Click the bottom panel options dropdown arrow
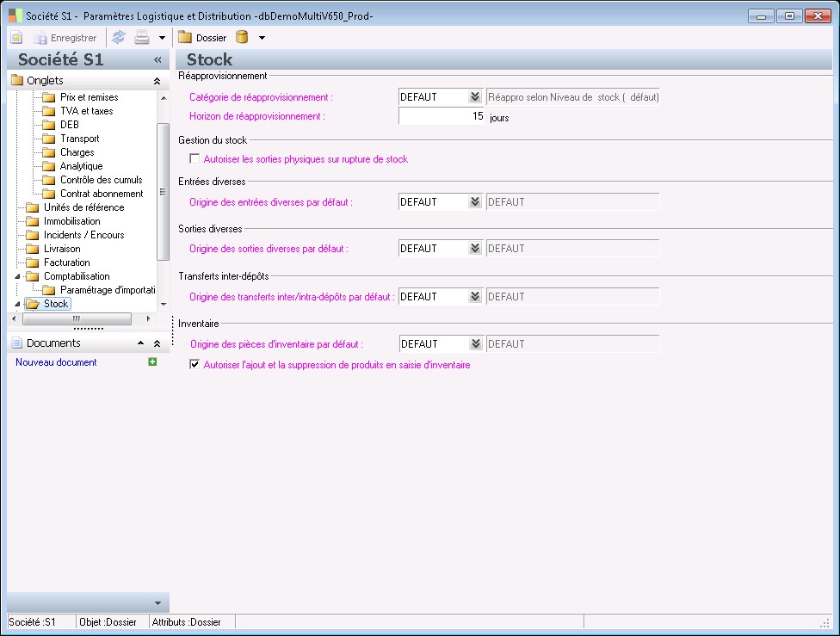Image resolution: width=840 pixels, height=636 pixels. pyautogui.click(x=157, y=603)
